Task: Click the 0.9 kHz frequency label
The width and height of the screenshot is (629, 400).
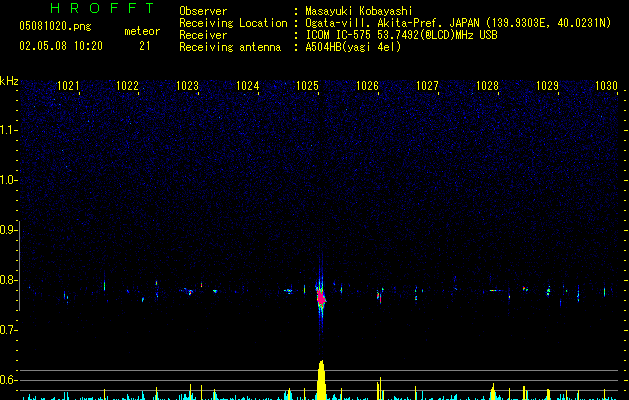Action: point(8,230)
